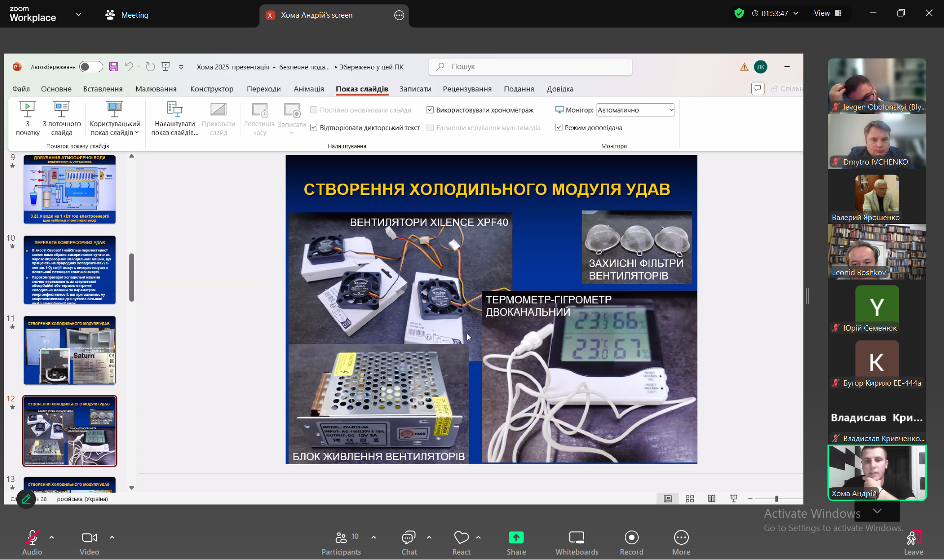Viewport: 944px width, 560px height.
Task: Toggle the Автозбереження autosave switch
Action: click(91, 67)
